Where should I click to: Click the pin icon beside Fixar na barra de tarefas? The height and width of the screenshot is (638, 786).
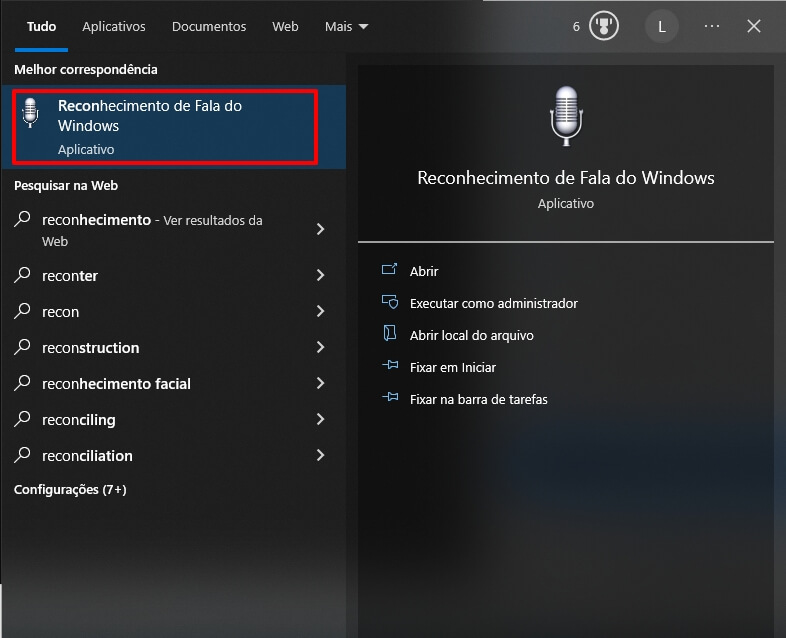click(x=390, y=397)
